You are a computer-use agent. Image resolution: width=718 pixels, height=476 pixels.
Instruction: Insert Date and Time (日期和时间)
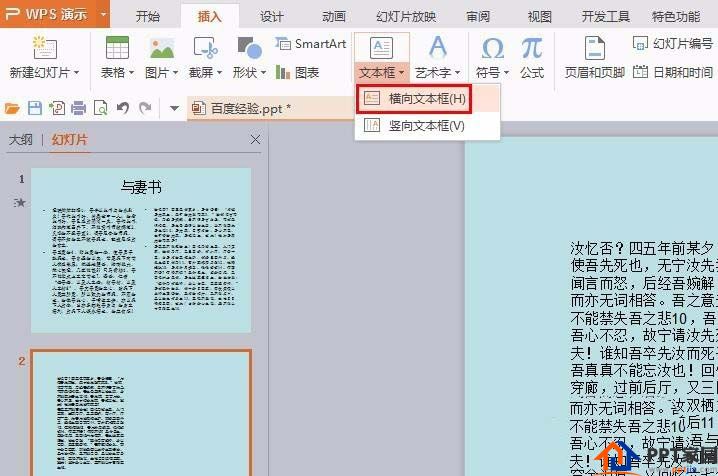pyautogui.click(x=672, y=72)
